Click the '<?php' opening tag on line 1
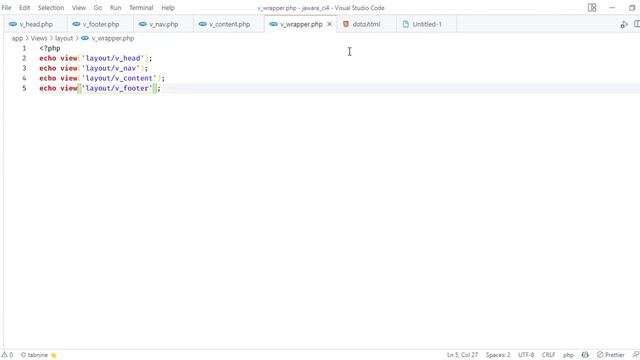 pyautogui.click(x=50, y=48)
